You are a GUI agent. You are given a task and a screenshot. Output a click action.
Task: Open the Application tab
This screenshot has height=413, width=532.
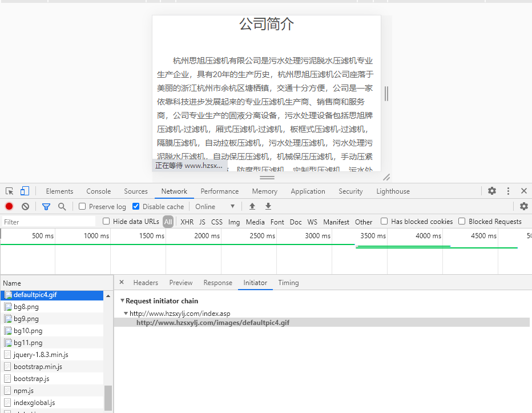[308, 191]
